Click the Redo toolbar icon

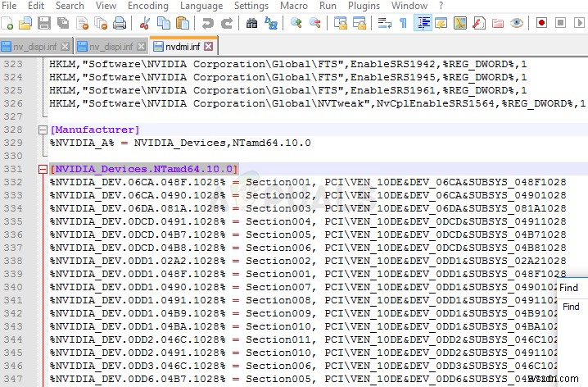click(227, 23)
